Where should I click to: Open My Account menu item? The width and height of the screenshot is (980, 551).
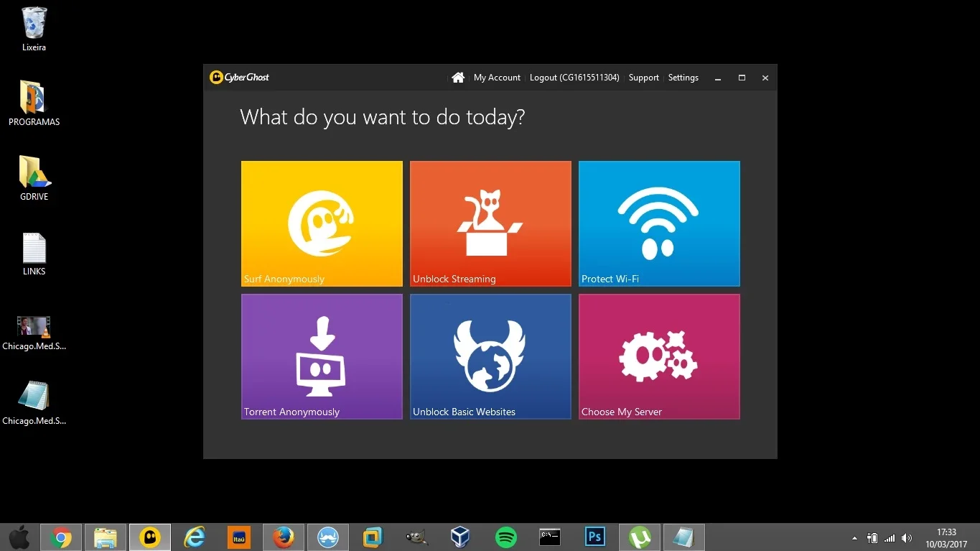pos(497,78)
